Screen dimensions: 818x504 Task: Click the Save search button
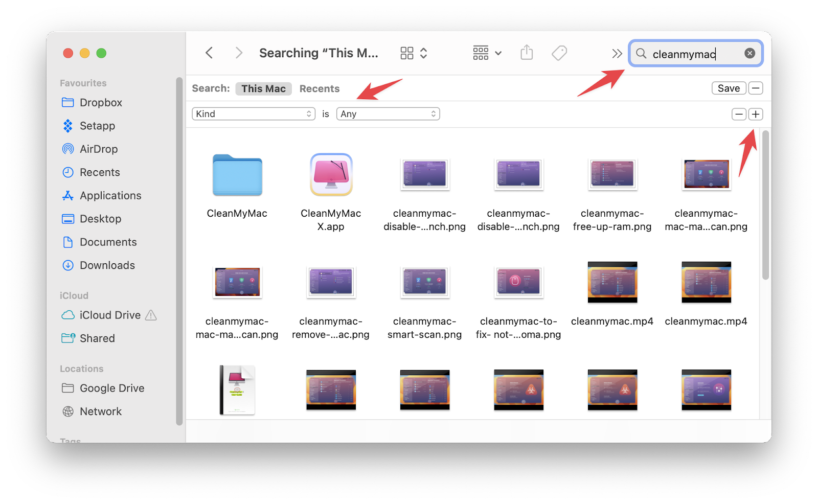coord(729,87)
